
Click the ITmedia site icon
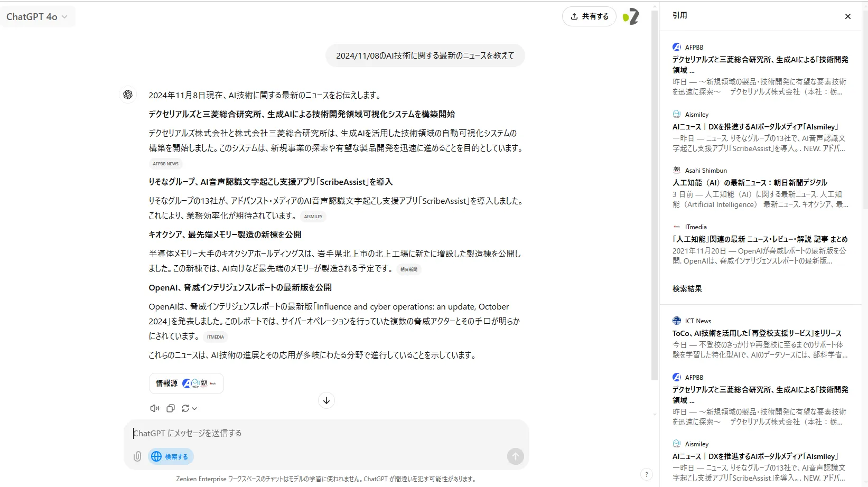677,227
